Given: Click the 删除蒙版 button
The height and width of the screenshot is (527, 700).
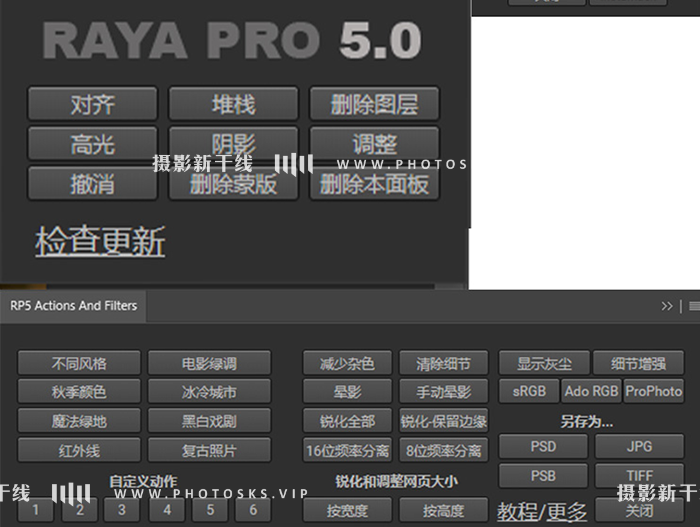Looking at the screenshot, I should tap(233, 184).
